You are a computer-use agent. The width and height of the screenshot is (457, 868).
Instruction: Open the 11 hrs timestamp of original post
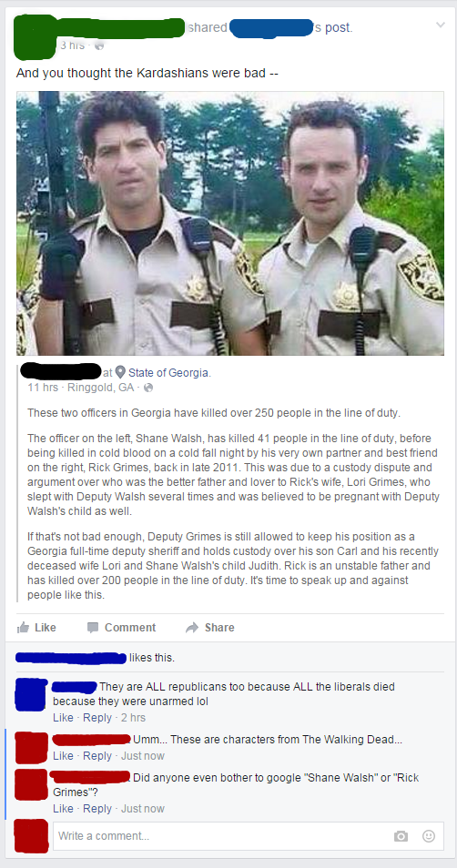click(x=43, y=388)
